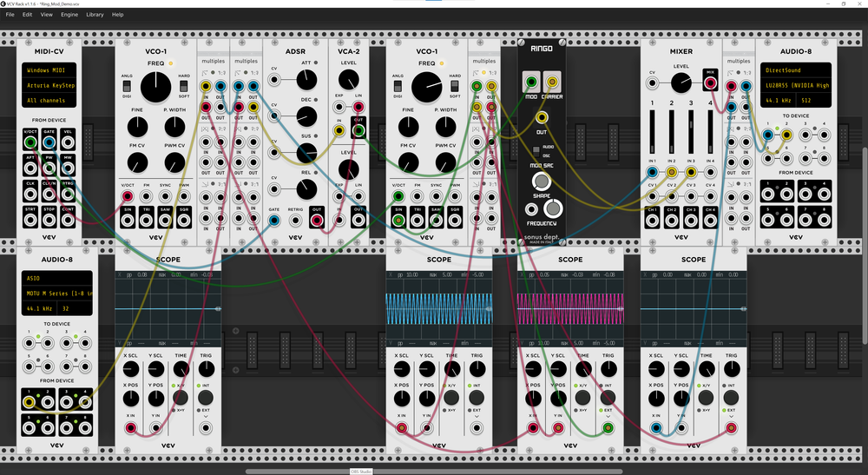Click SQR output on VCO-1 beside MIDI-CV
The image size is (868, 475).
pos(184,220)
